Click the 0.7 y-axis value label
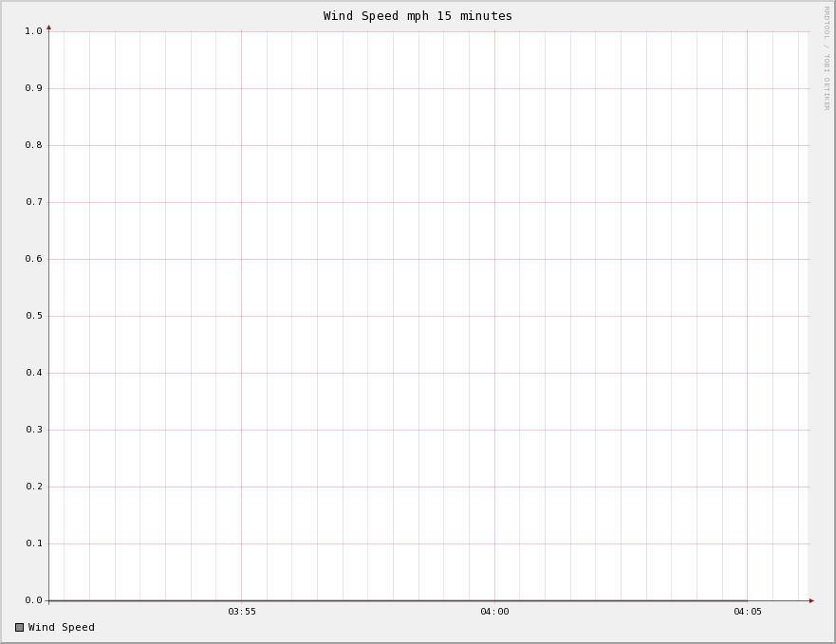836x644 pixels. tap(33, 202)
